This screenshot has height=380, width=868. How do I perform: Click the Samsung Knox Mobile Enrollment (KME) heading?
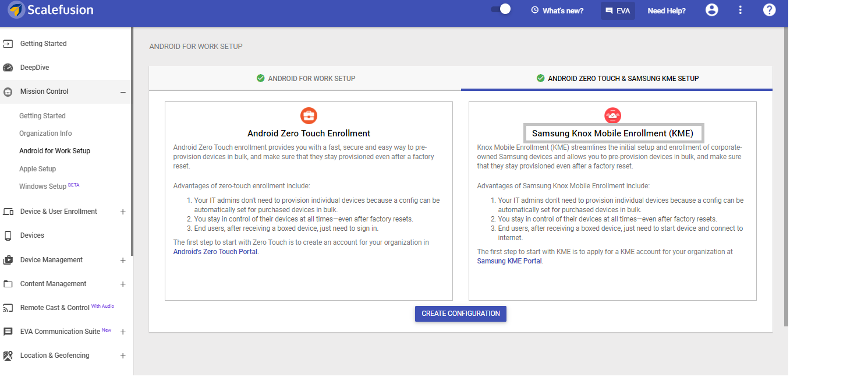613,133
